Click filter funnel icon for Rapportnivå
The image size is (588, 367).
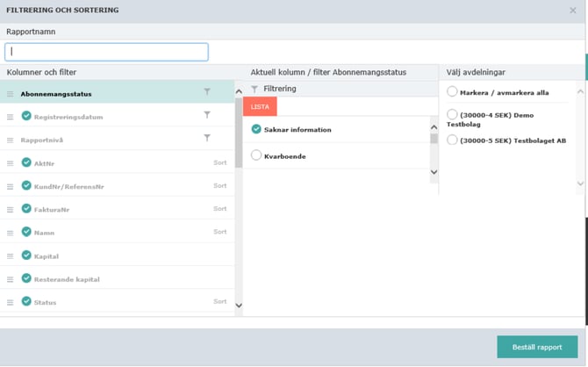point(207,138)
